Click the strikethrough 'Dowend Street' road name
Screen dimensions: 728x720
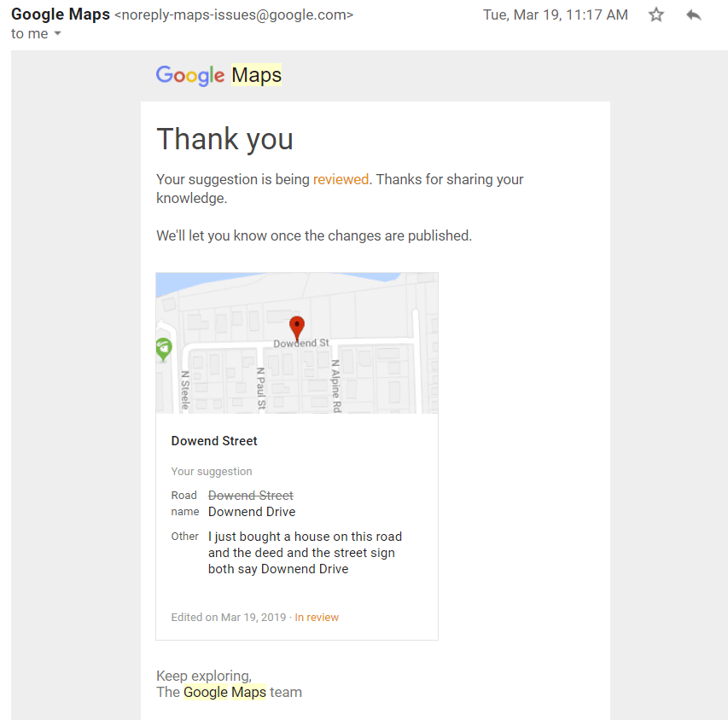(x=250, y=495)
